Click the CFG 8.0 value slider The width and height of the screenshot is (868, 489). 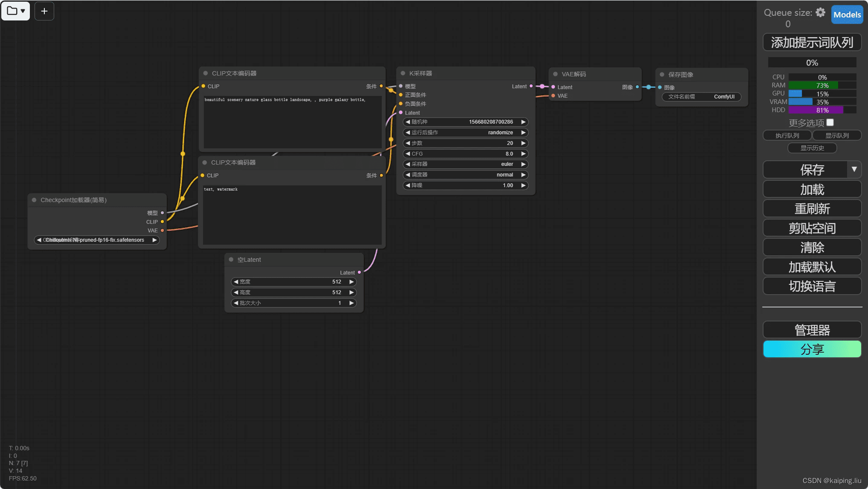[x=465, y=154]
